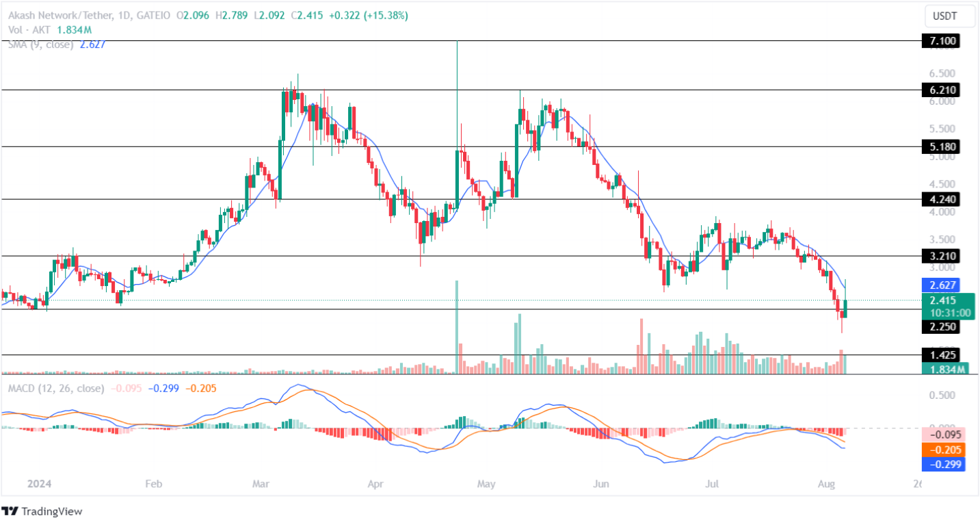Click the 2.250 price level label
980x518 pixels.
coord(940,327)
